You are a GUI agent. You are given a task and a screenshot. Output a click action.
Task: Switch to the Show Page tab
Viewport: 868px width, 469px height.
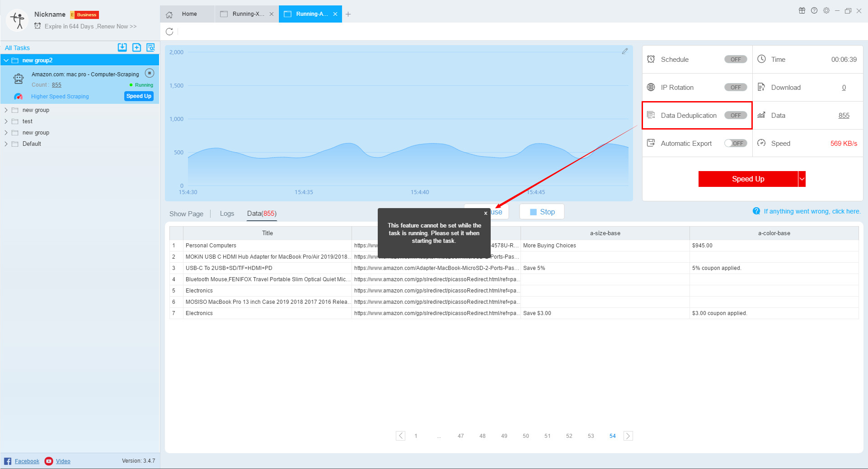coord(186,214)
